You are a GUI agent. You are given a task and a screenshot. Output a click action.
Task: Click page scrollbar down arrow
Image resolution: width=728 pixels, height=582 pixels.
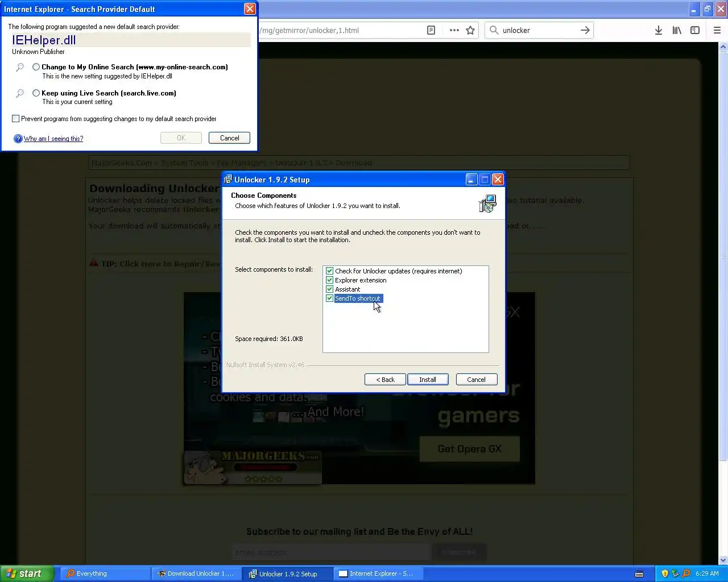point(723,560)
